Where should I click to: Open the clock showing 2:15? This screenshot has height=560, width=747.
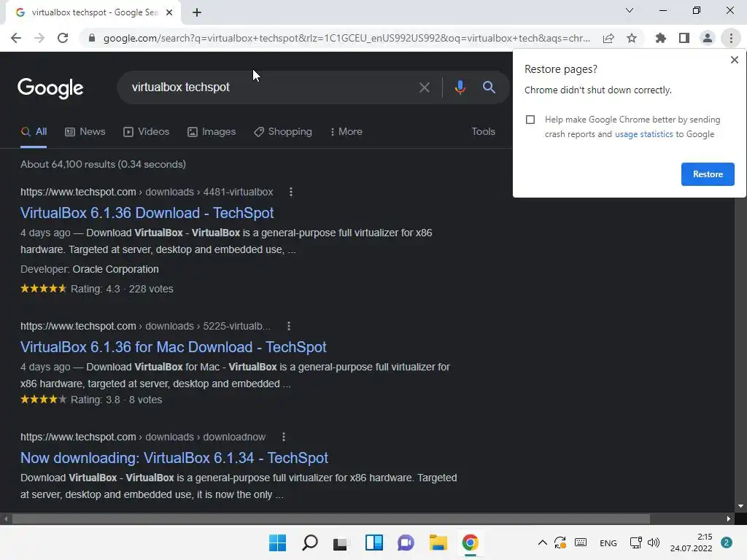(691, 542)
